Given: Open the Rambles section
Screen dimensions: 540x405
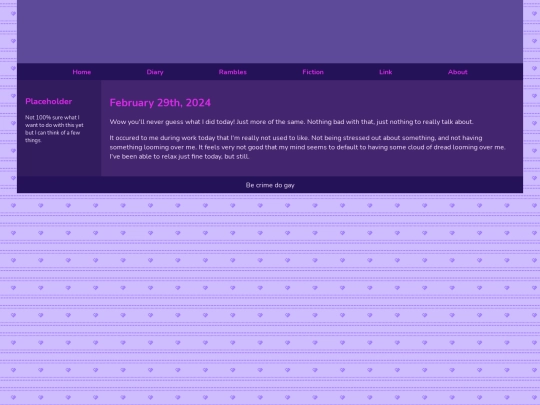Looking at the screenshot, I should (233, 72).
